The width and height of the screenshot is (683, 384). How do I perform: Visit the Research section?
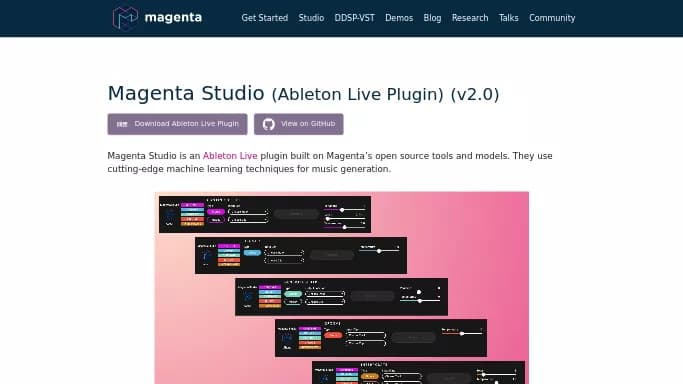tap(470, 18)
